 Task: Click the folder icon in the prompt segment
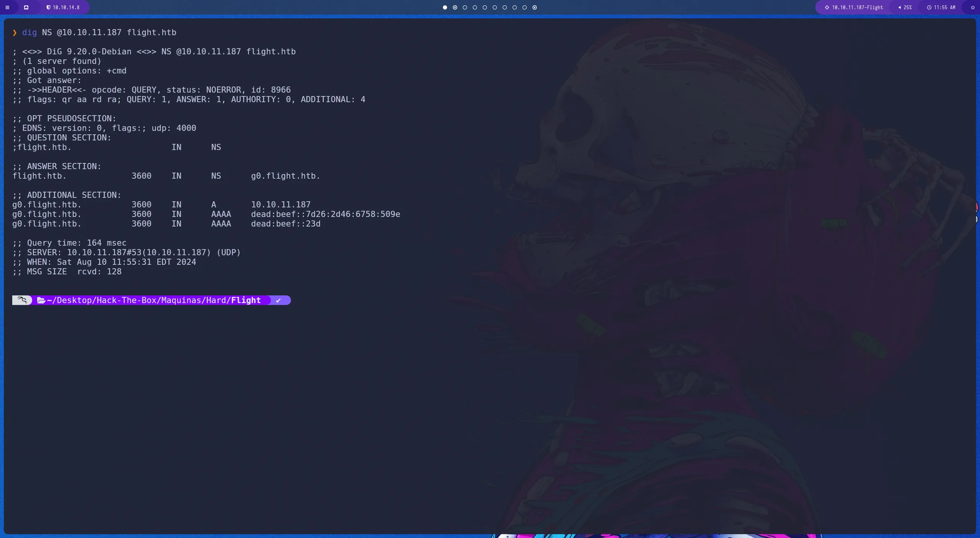click(x=41, y=300)
